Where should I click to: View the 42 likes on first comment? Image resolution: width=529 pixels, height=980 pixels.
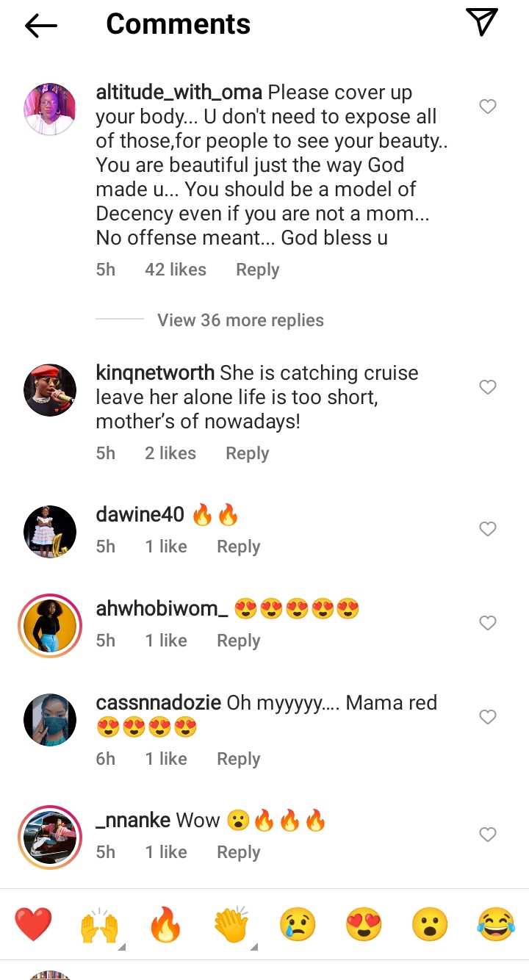(x=176, y=270)
